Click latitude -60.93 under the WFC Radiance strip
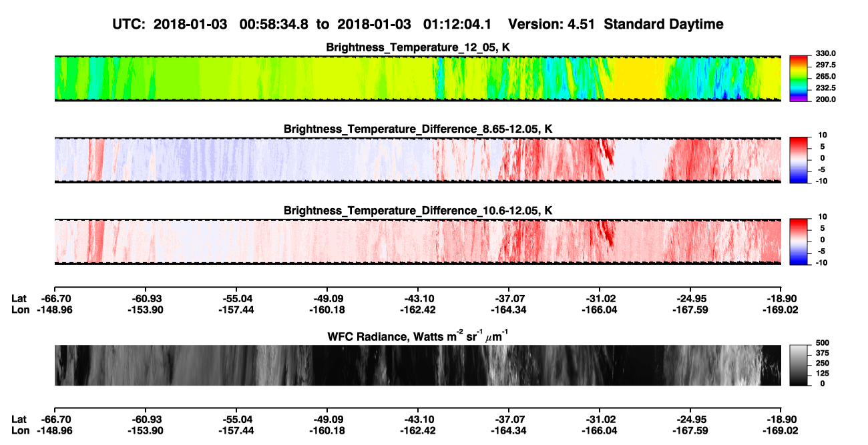The image size is (868, 445). pos(146,419)
